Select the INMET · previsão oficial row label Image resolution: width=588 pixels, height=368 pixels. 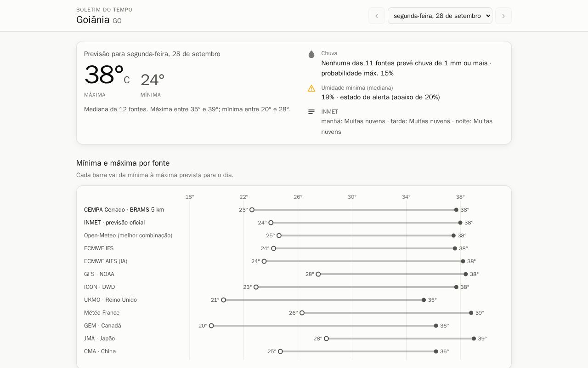pyautogui.click(x=114, y=223)
